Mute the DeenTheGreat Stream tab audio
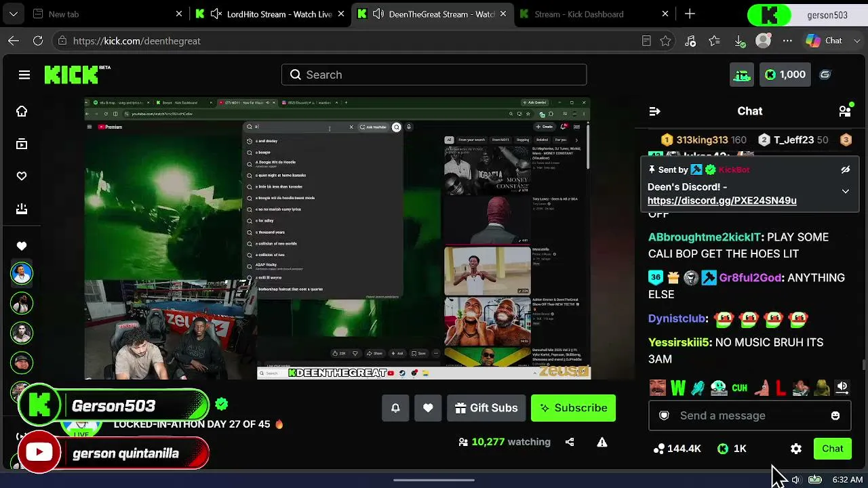The width and height of the screenshot is (868, 488). pyautogui.click(x=378, y=14)
